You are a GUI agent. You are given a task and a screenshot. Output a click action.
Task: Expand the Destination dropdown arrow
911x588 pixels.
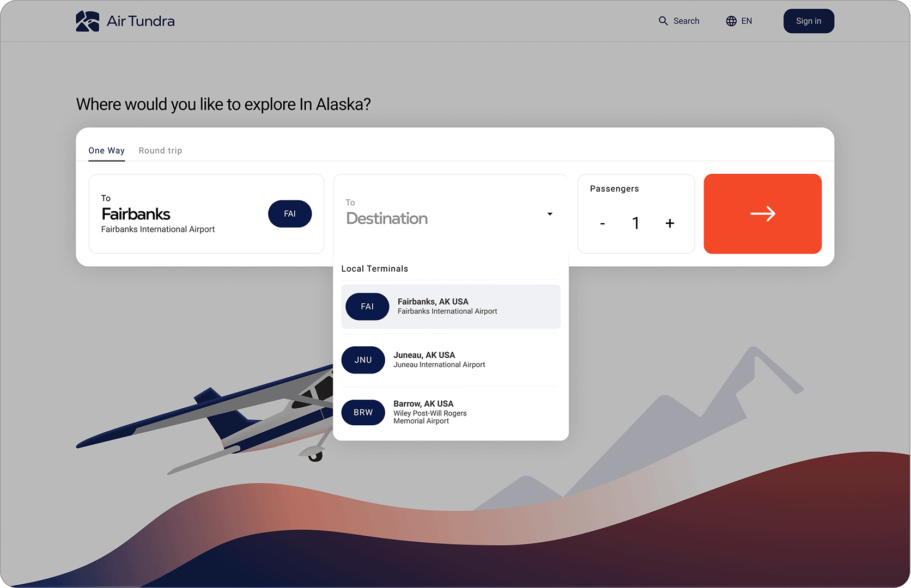pyautogui.click(x=550, y=214)
